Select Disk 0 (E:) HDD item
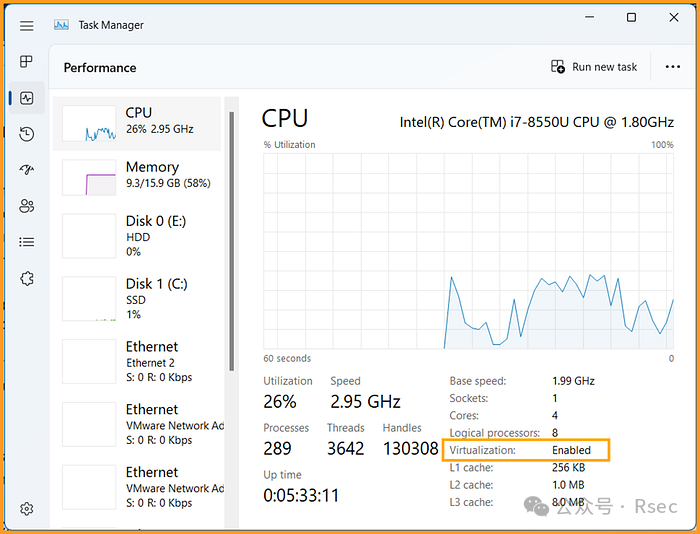This screenshot has width=700, height=534. pyautogui.click(x=136, y=236)
